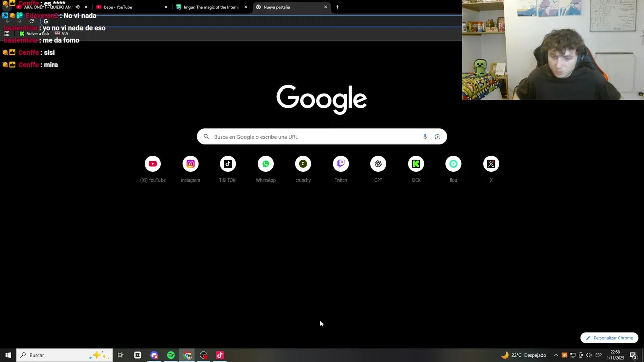Expand the tab search dropdown
This screenshot has width=644, height=362.
[x=6, y=7]
